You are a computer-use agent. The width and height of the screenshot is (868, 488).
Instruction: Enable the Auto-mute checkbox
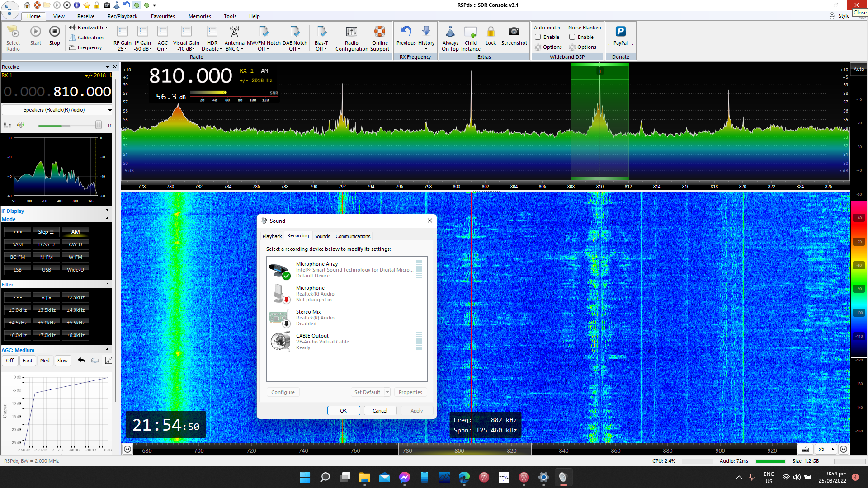(x=538, y=37)
